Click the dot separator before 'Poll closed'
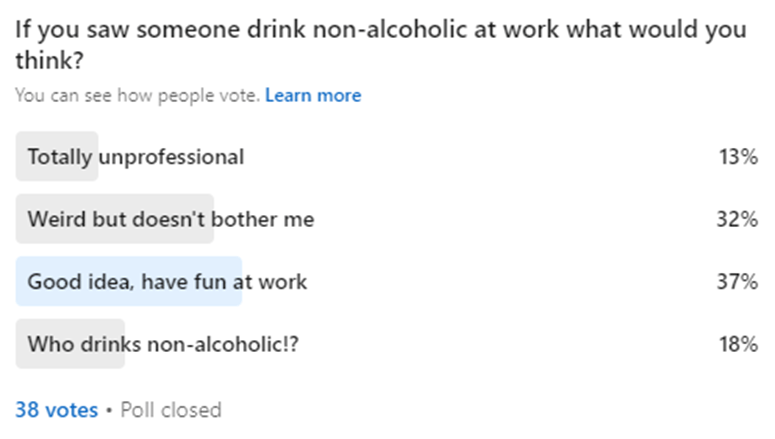 coord(109,410)
